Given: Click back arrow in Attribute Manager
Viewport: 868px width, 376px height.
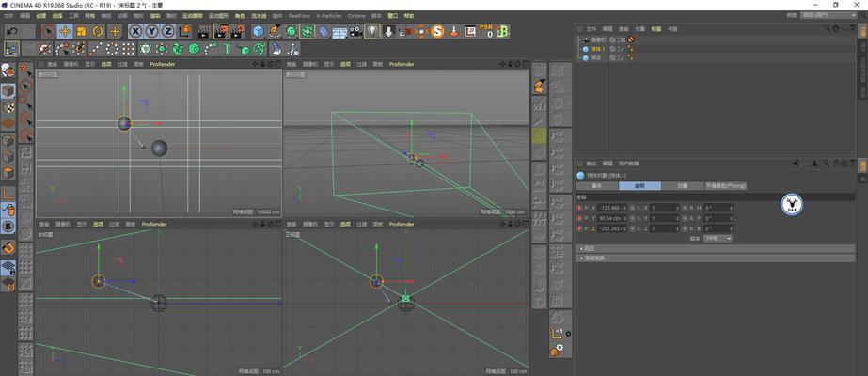Looking at the screenshot, I should tap(796, 164).
